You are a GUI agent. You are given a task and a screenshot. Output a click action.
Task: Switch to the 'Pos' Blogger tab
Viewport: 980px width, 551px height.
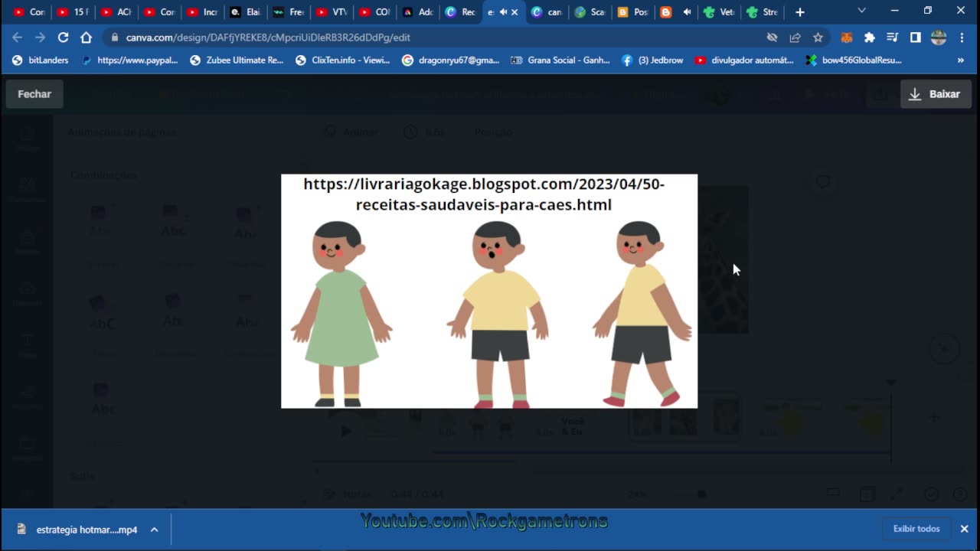click(x=632, y=12)
